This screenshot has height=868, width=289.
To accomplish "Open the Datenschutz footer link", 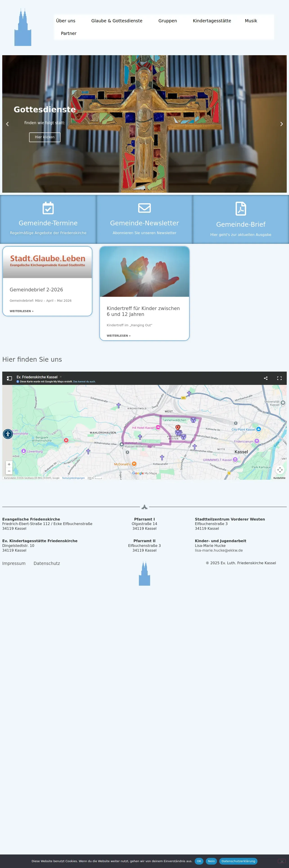I will pos(47,563).
